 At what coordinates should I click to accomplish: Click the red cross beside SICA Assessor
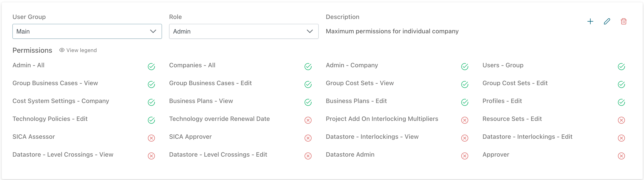click(x=151, y=138)
